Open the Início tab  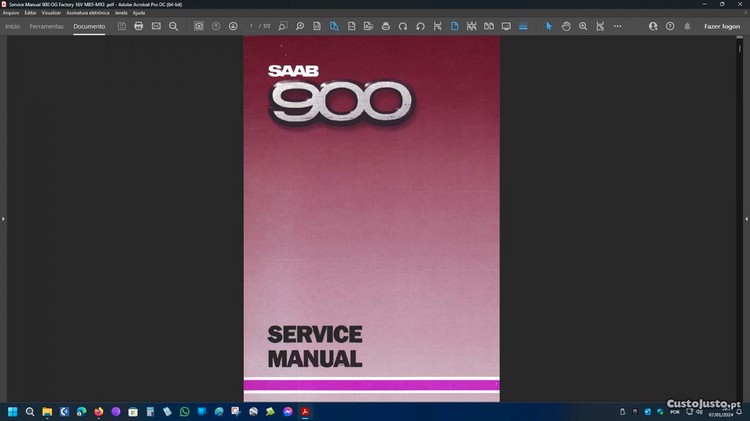[x=12, y=26]
